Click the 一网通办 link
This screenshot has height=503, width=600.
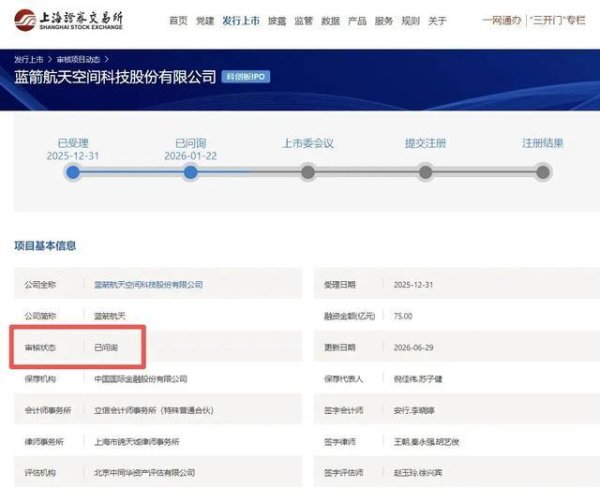pyautogui.click(x=502, y=20)
